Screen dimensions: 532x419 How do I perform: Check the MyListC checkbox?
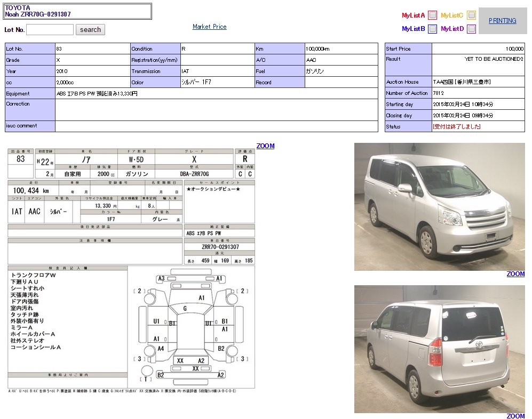[x=471, y=15]
